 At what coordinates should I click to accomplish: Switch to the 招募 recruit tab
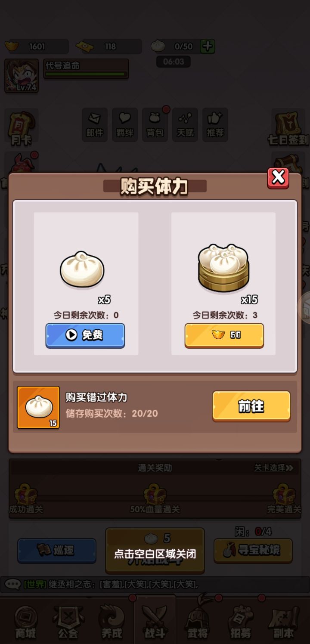coord(240,621)
